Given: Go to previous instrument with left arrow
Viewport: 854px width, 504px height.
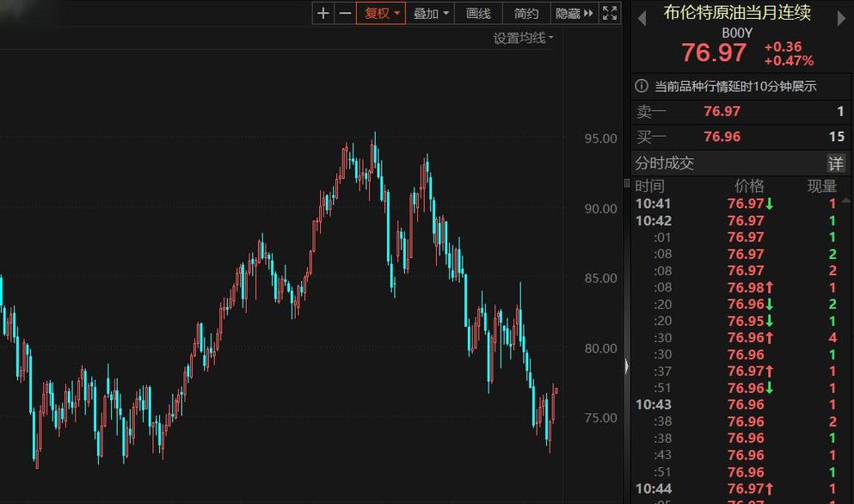Looking at the screenshot, I should coord(642,17).
